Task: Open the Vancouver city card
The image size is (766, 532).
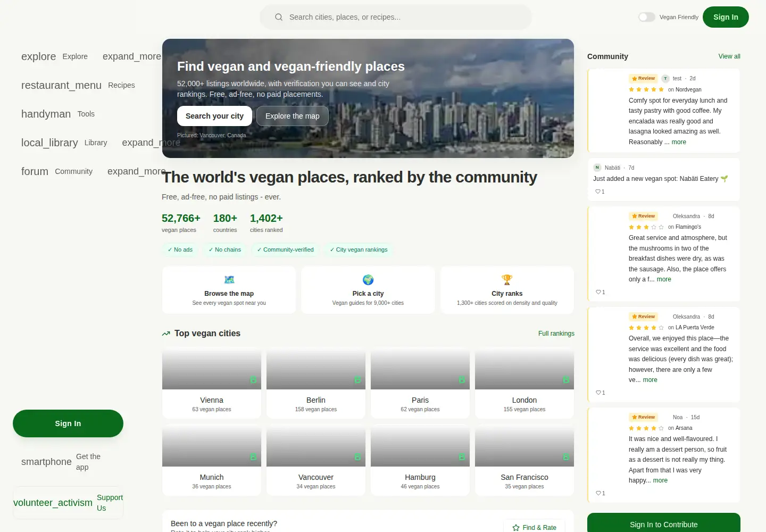Action: 316,461
